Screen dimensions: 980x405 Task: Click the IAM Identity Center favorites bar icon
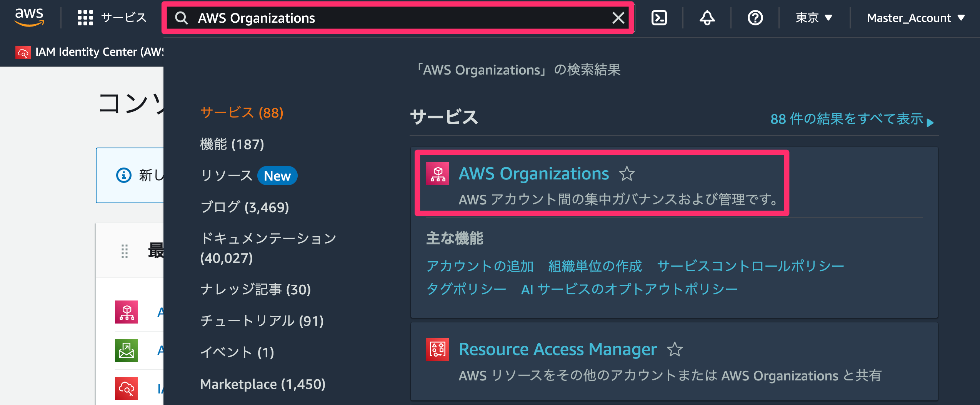23,52
